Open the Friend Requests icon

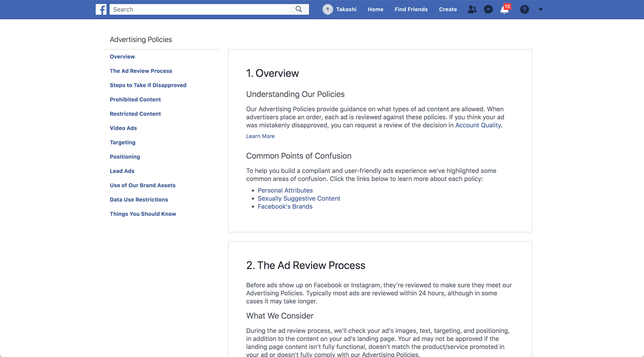point(472,9)
